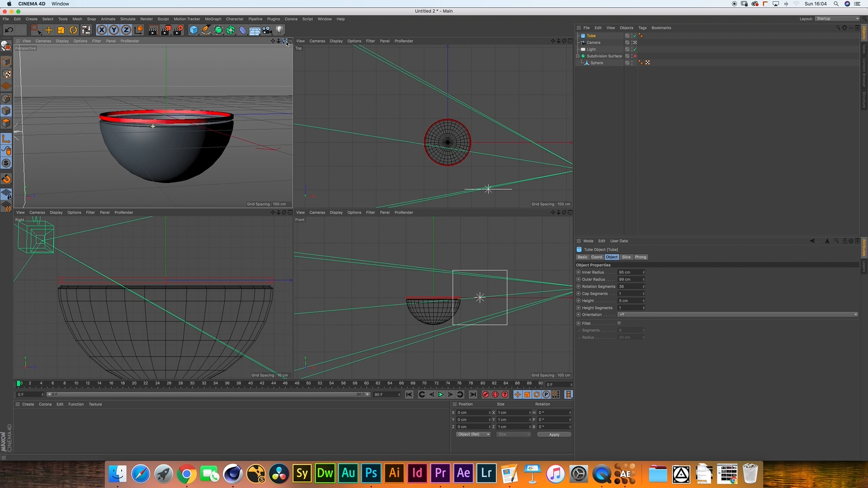
Task: Select the Rotate tool icon
Action: (73, 30)
